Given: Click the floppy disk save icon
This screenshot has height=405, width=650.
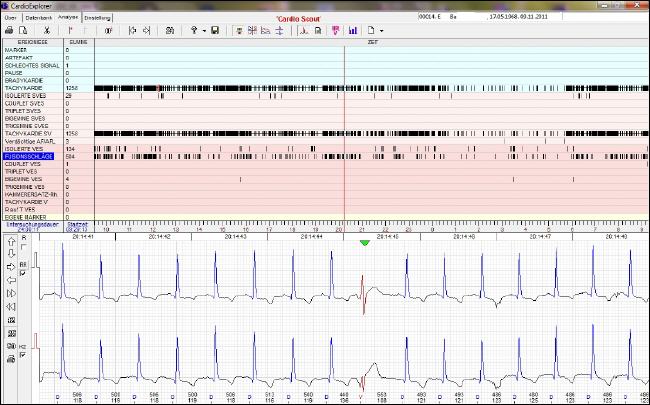Looking at the screenshot, I should coord(214,30).
